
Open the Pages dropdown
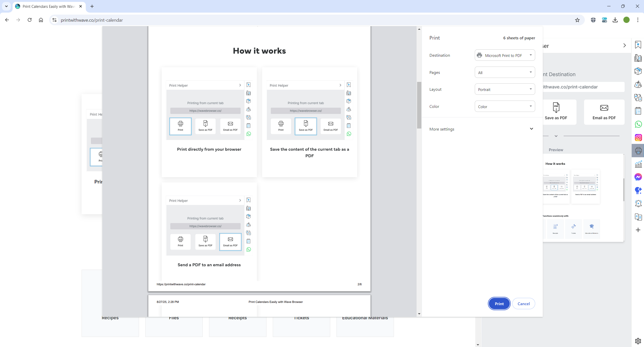click(505, 73)
